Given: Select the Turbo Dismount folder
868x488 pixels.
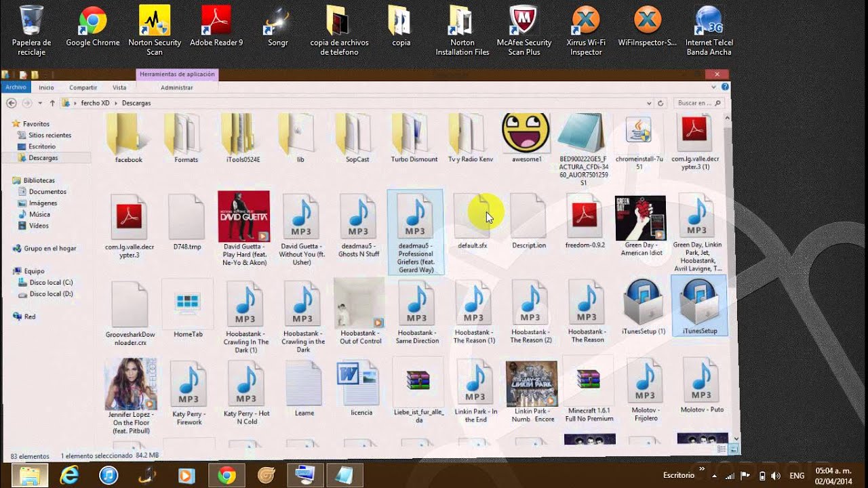Looking at the screenshot, I should pos(414,139).
